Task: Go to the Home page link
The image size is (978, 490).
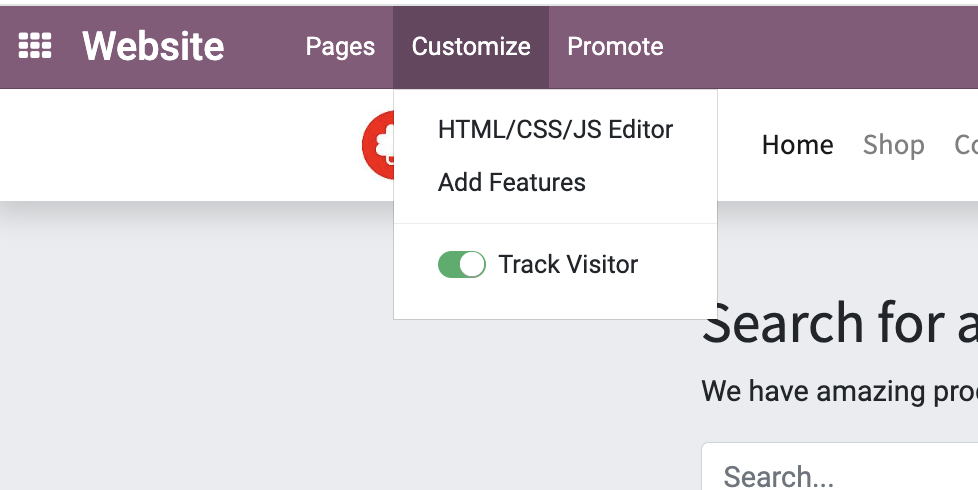Action: click(x=798, y=145)
